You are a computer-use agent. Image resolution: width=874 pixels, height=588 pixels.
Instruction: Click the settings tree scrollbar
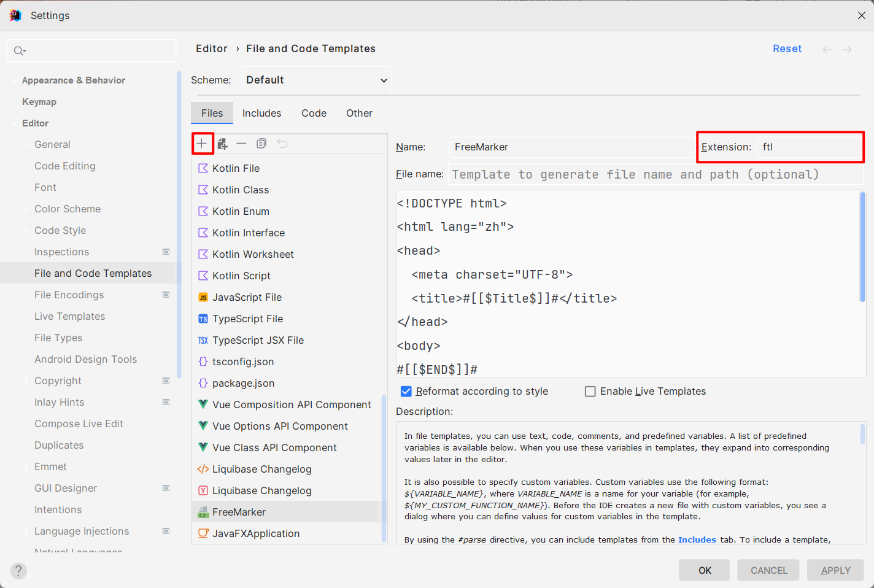pyautogui.click(x=179, y=224)
